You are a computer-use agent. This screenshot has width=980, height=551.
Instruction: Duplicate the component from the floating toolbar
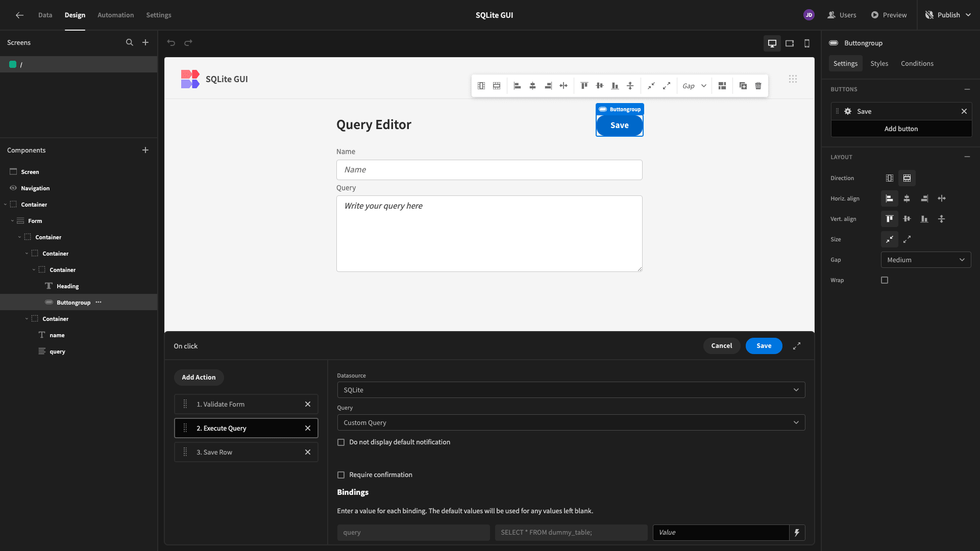point(743,86)
